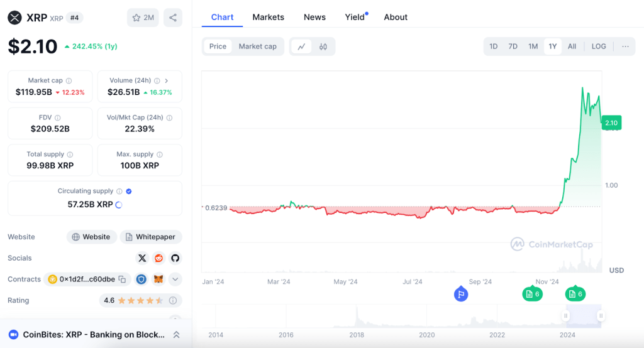This screenshot has width=644, height=348.
Task: Expand the CoinBites banner with double chevron
Action: 176,335
